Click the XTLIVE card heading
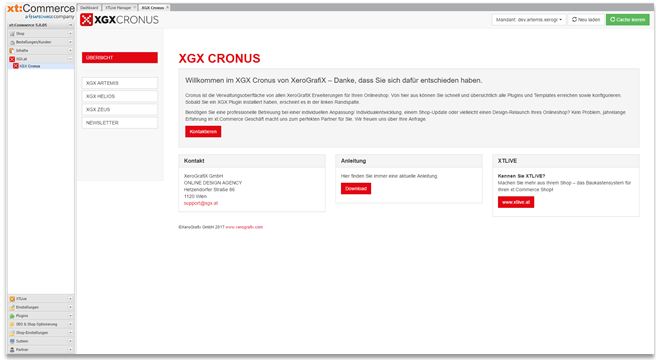 (507, 161)
